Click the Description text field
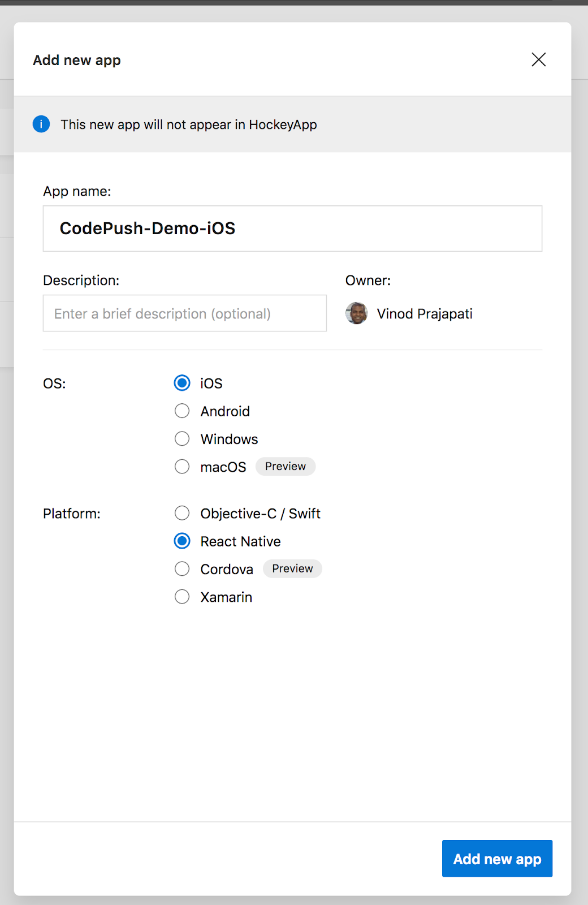The image size is (588, 905). click(185, 313)
